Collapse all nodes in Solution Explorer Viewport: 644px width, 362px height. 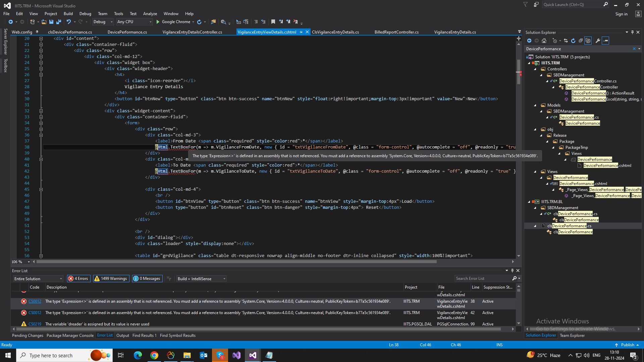tap(581, 41)
